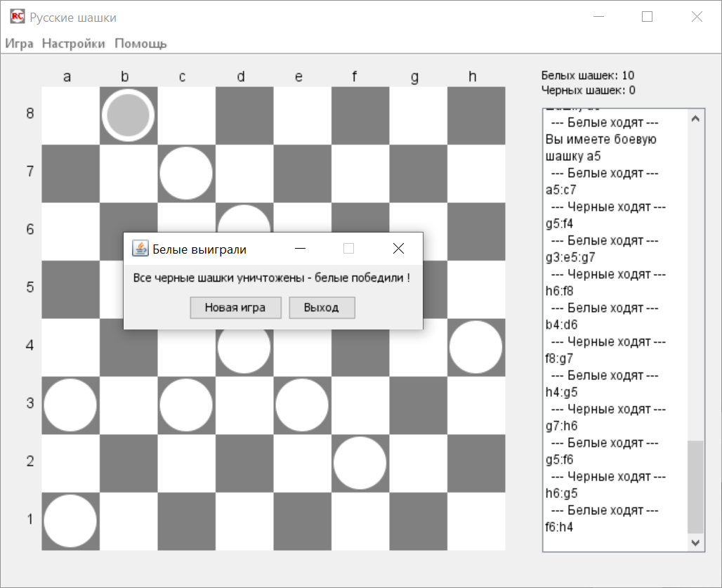722x588 pixels.
Task: Click the move log scroll up arrow
Action: tap(695, 119)
